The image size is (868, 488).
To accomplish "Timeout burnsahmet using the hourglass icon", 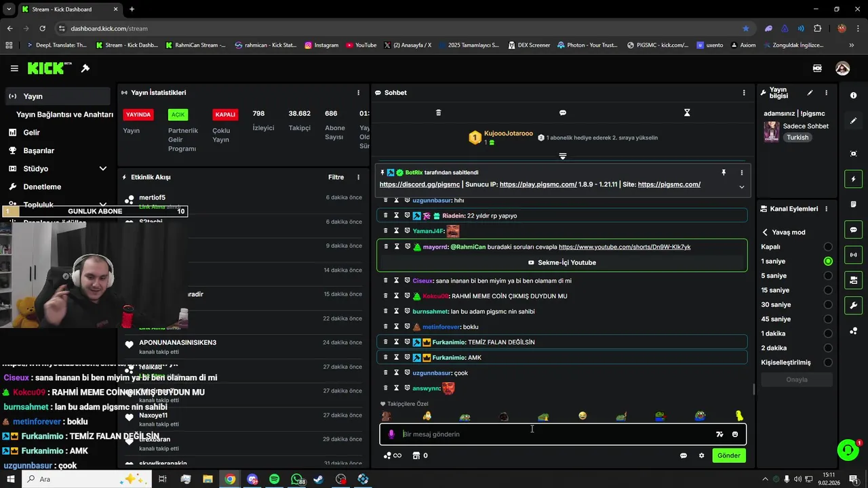I will point(397,311).
